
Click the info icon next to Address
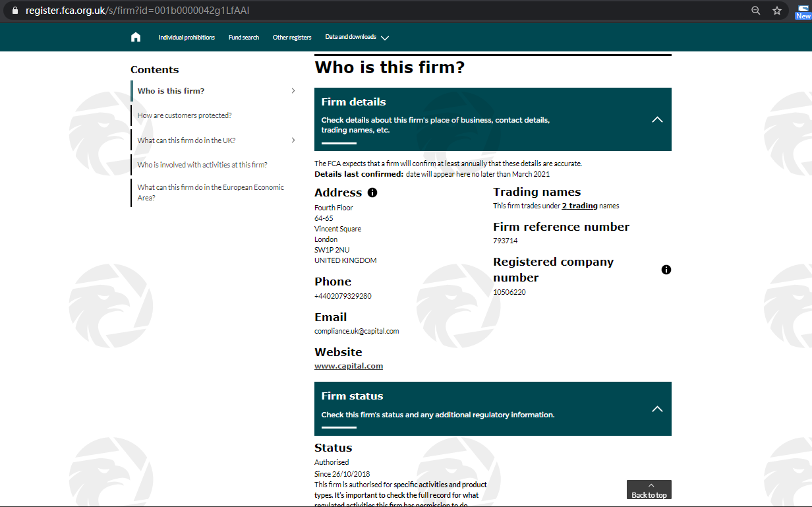[x=372, y=193]
